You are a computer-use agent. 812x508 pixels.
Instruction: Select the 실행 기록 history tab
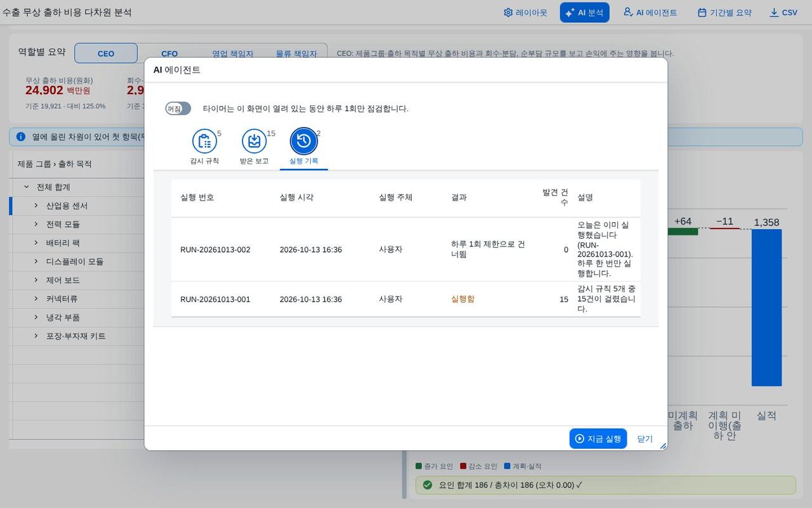(303, 147)
